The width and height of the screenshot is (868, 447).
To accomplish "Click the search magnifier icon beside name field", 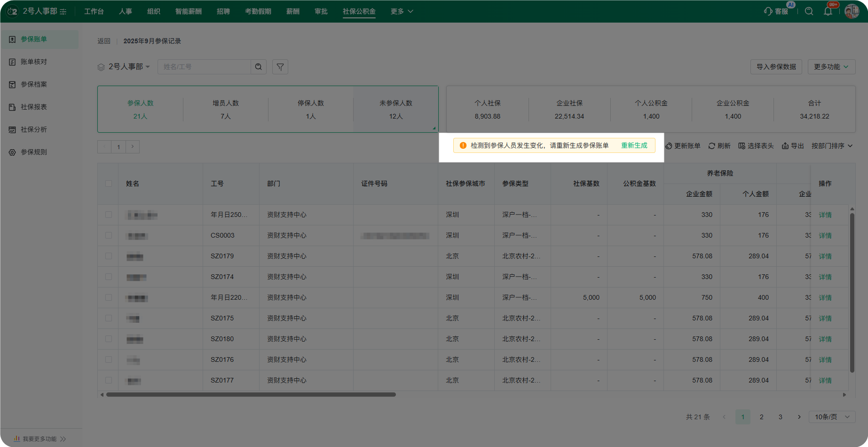I will pos(258,67).
